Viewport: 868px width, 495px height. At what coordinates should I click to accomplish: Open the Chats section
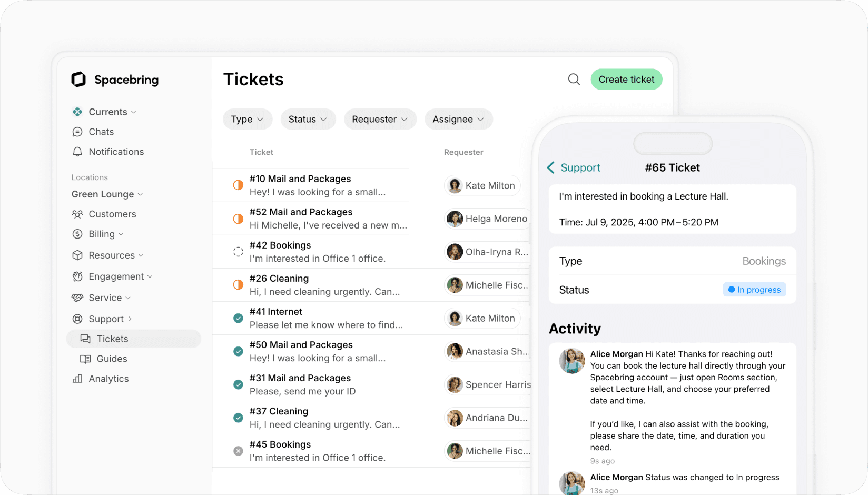click(101, 132)
